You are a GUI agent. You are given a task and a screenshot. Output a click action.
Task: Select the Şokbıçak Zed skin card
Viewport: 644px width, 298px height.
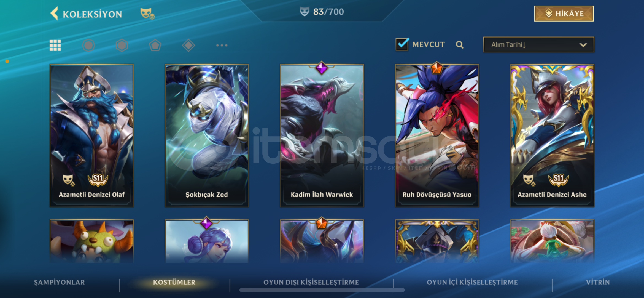click(207, 136)
